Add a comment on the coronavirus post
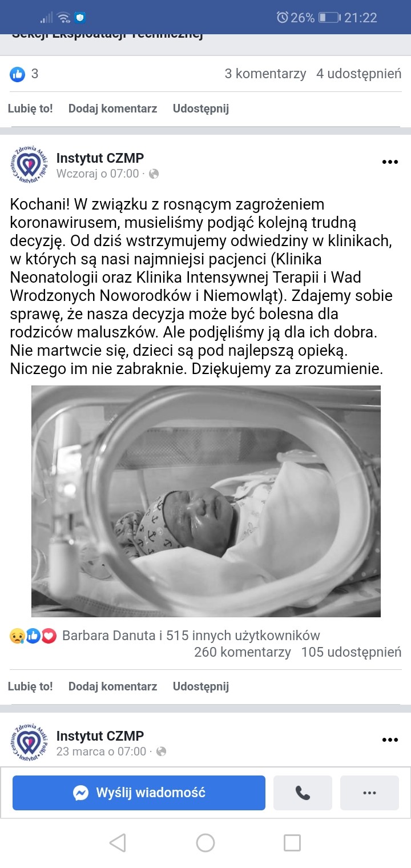The image size is (411, 868). (112, 686)
